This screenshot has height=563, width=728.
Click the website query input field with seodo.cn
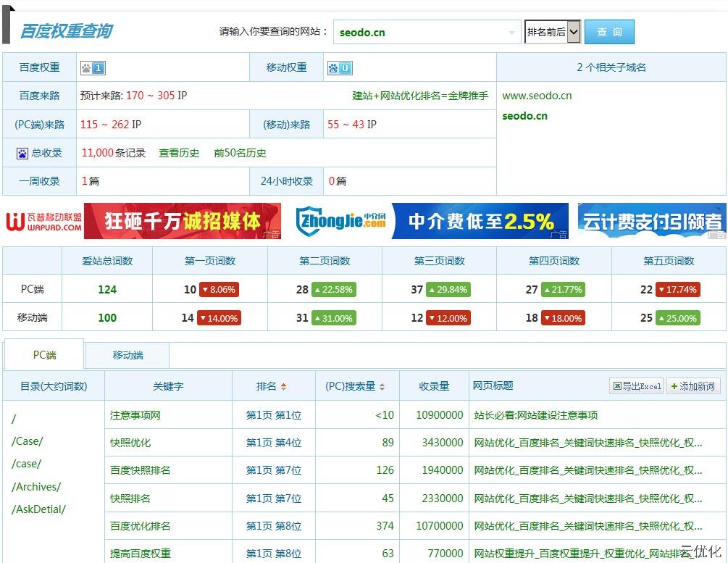click(x=427, y=32)
